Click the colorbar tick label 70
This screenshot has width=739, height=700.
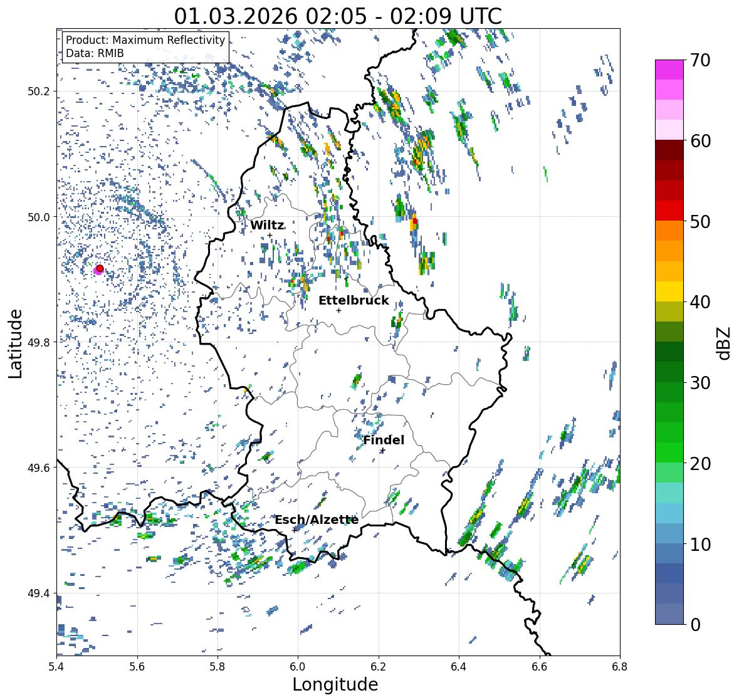700,60
